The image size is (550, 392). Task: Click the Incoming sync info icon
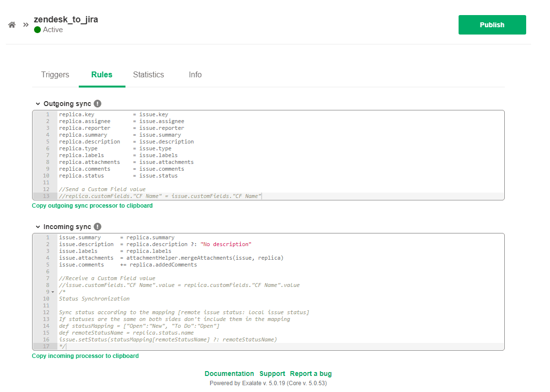[98, 227]
